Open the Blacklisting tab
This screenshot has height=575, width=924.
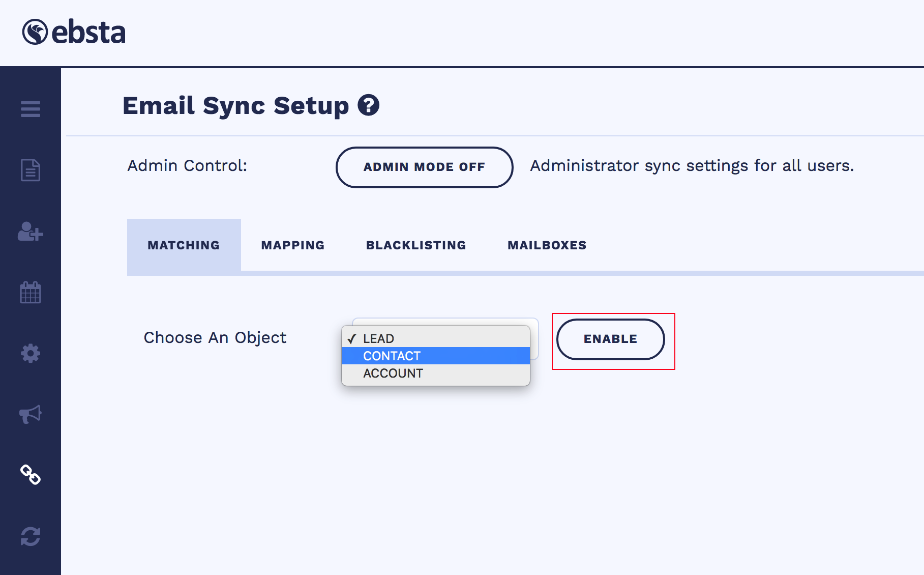[x=416, y=245]
